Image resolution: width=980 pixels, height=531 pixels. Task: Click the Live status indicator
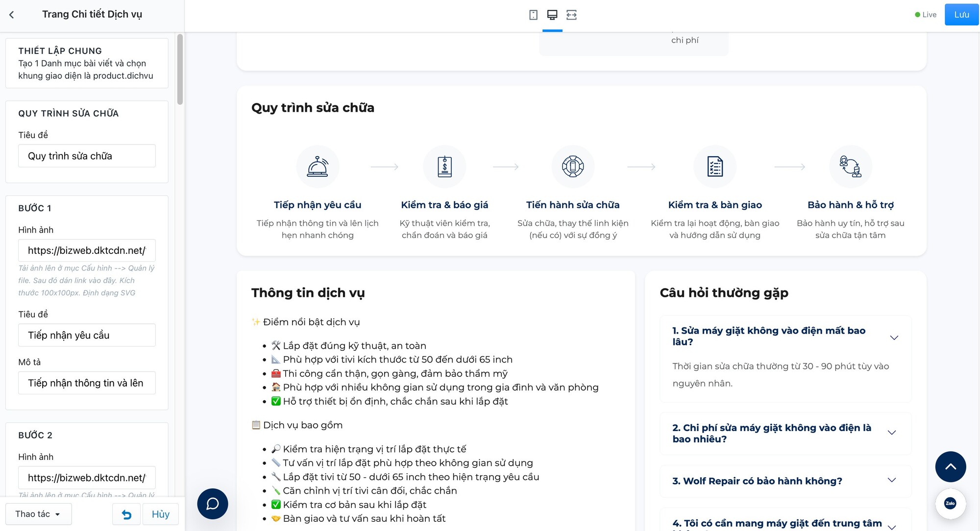coord(926,15)
